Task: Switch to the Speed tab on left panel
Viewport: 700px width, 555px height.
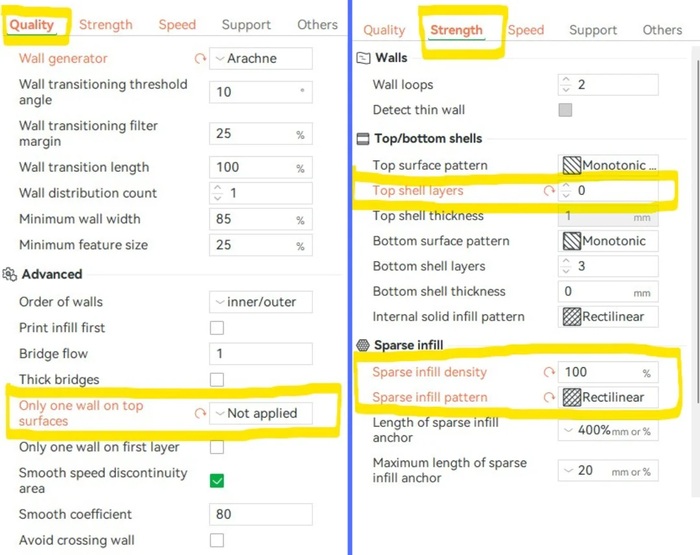Action: pos(177,24)
